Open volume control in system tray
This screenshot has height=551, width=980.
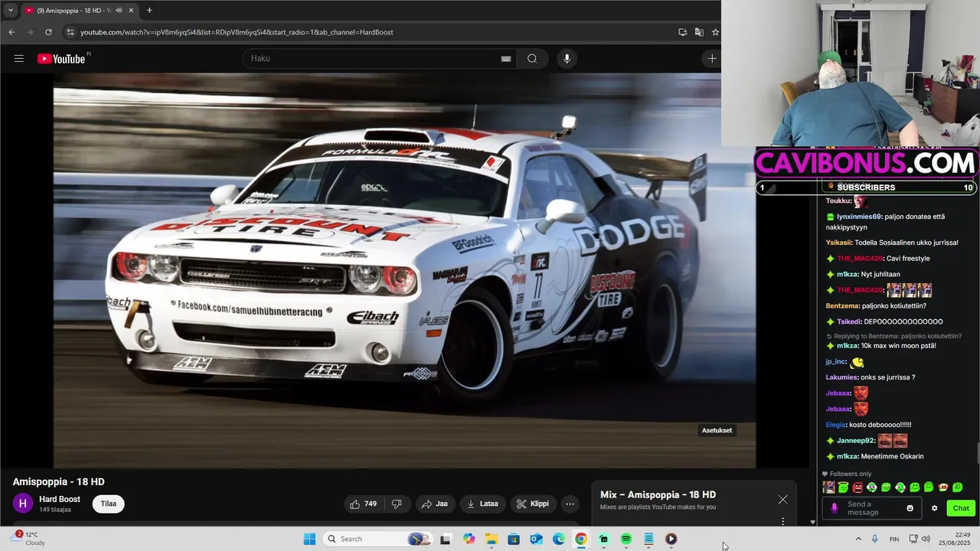pos(926,539)
